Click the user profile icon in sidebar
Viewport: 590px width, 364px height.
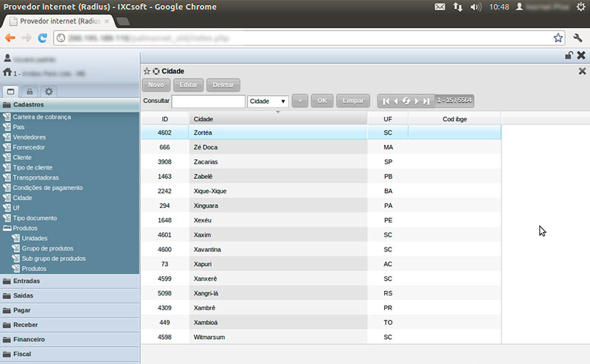point(7,58)
